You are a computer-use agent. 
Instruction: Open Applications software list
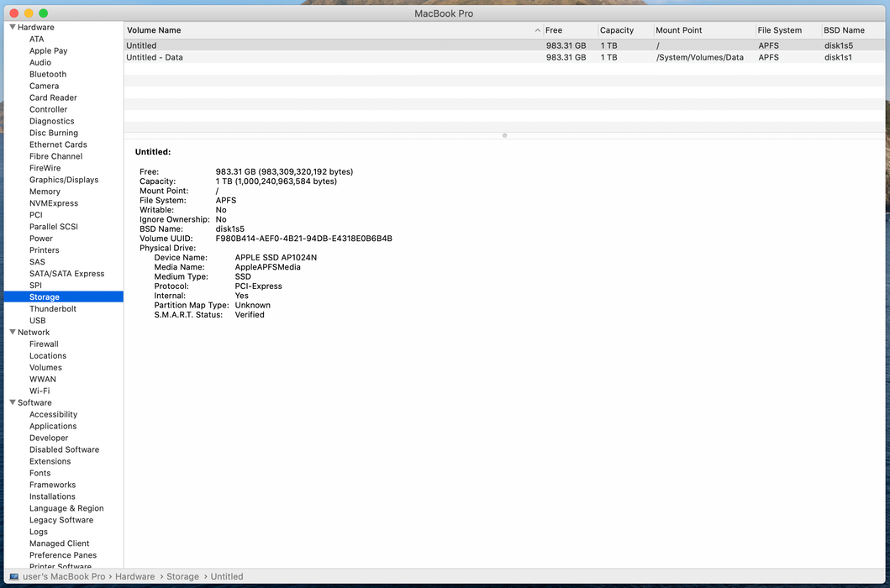tap(53, 426)
